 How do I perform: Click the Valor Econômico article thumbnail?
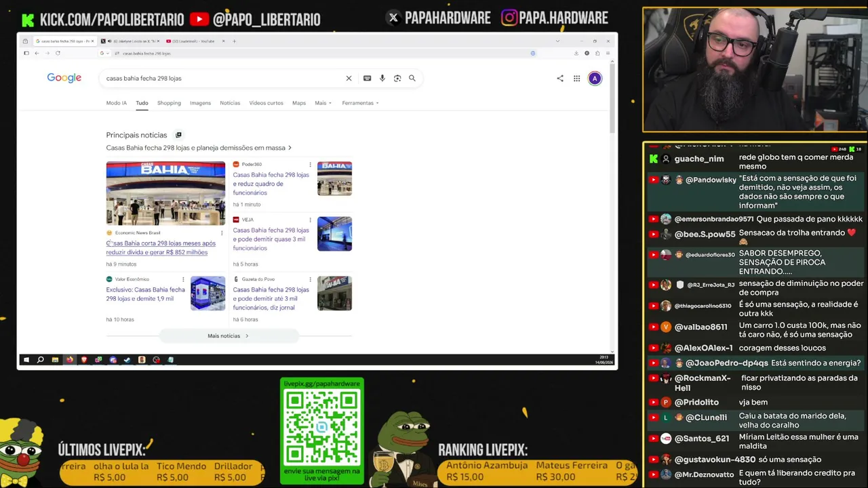(208, 293)
